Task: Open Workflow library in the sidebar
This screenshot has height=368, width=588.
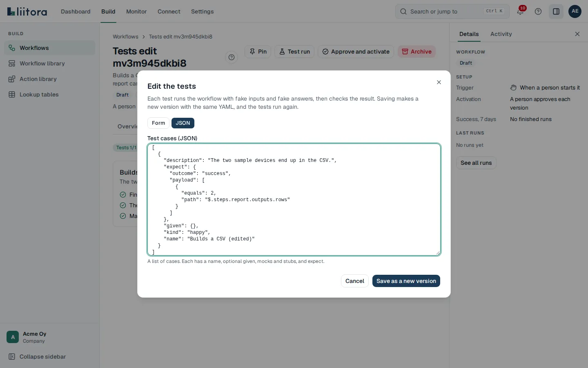Action: [x=50, y=63]
